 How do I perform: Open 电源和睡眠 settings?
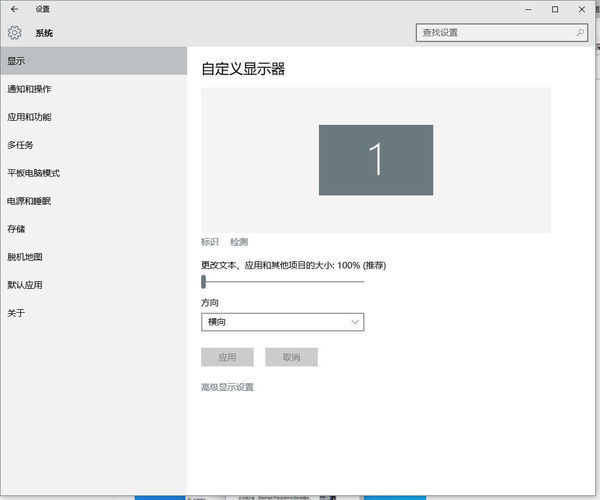click(29, 201)
